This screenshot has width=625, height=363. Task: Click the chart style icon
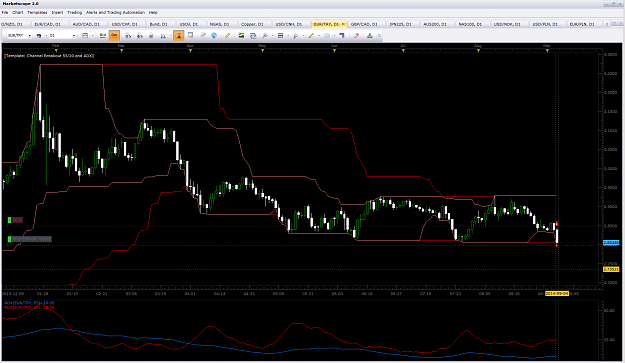85,36
